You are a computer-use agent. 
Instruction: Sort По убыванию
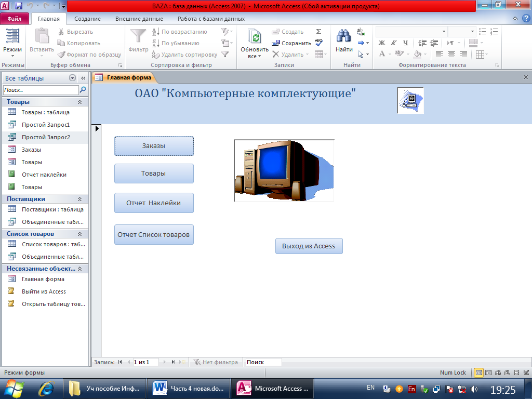(176, 43)
